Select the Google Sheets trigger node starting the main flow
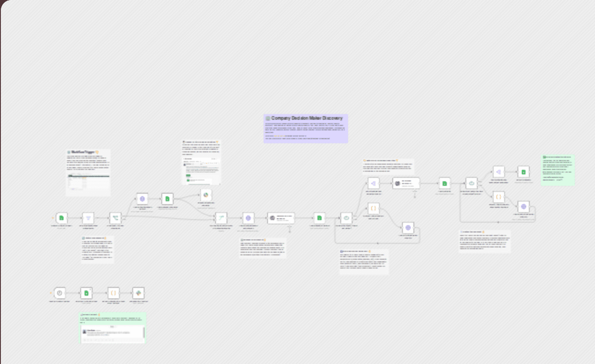Viewport: 595px width, 364px height. coord(62,218)
